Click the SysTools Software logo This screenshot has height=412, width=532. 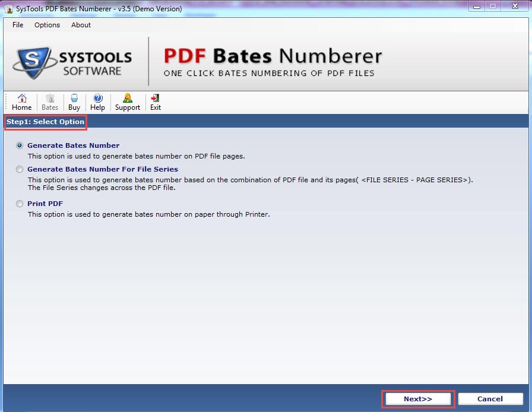click(x=72, y=63)
